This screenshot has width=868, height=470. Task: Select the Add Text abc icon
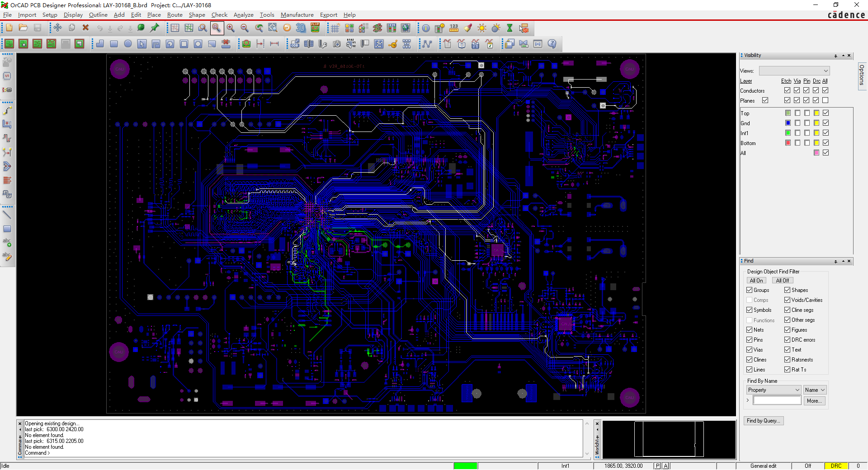[x=7, y=243]
